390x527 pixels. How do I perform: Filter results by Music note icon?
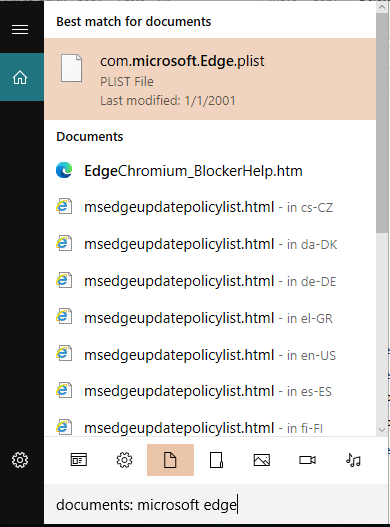click(353, 460)
